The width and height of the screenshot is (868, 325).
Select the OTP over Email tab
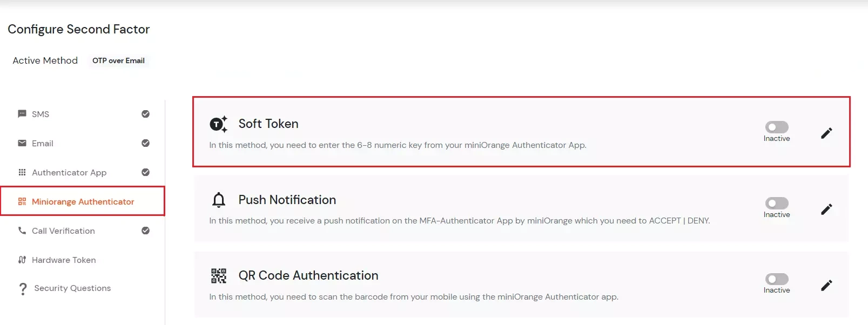tap(118, 60)
